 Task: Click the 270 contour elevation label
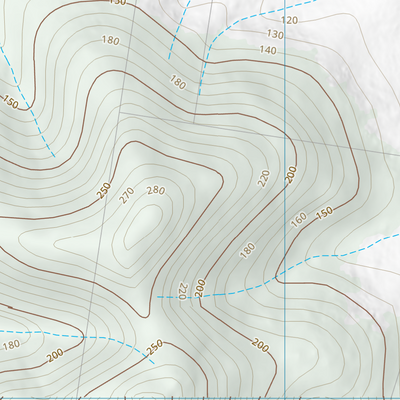pyautogui.click(x=127, y=195)
